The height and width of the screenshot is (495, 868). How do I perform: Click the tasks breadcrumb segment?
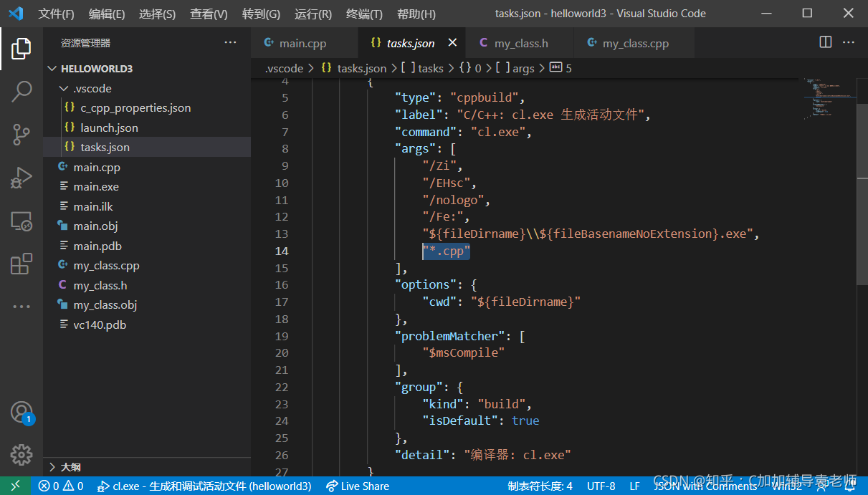(423, 68)
